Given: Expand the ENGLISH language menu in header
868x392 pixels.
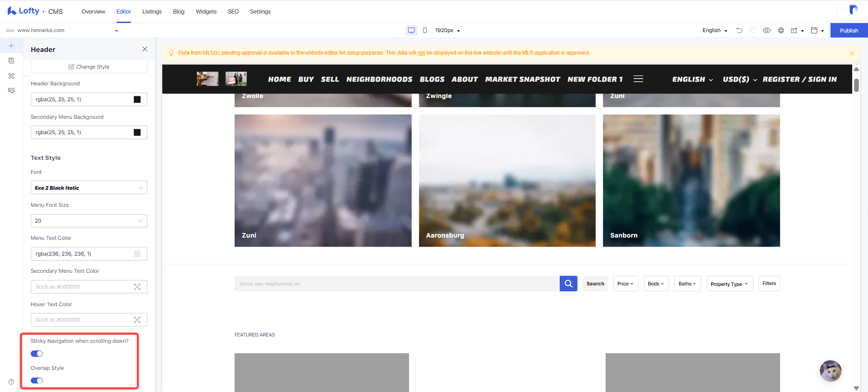Looking at the screenshot, I should point(692,79).
